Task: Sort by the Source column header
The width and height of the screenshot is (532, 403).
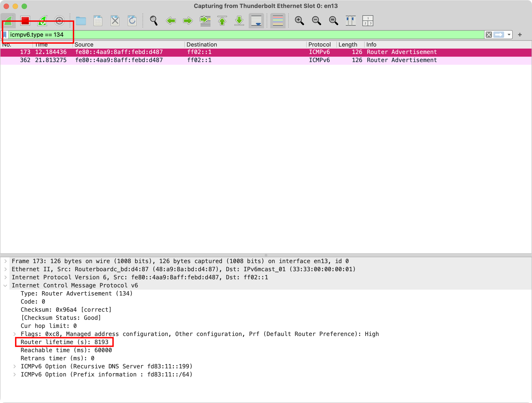Action: point(129,45)
